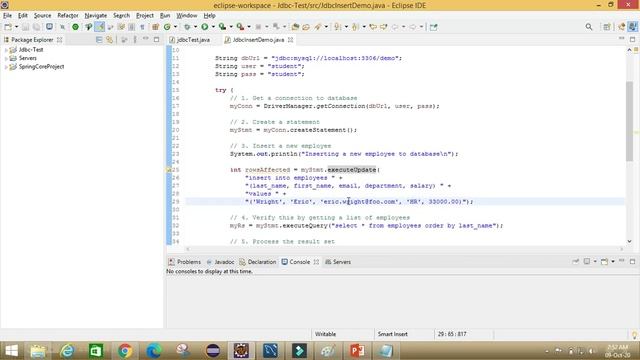Image resolution: width=640 pixels, height=360 pixels.
Task: Open the Window menu
Action: tap(187, 16)
